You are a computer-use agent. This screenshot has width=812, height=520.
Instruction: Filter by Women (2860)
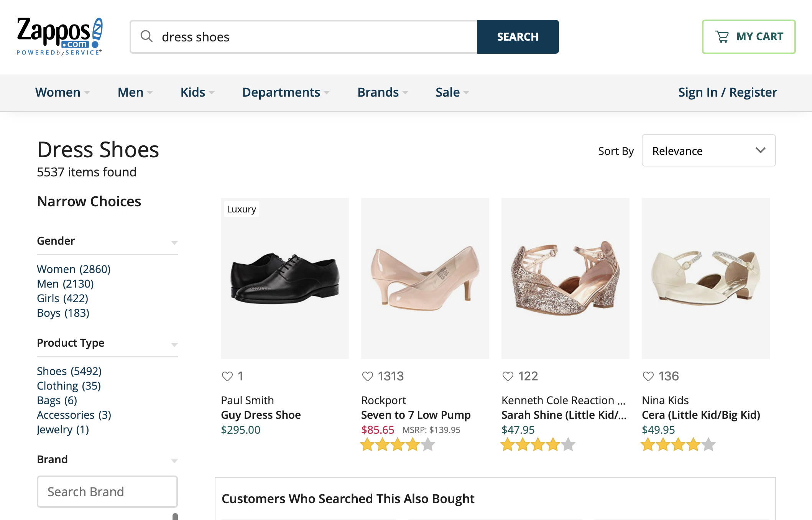coord(74,269)
